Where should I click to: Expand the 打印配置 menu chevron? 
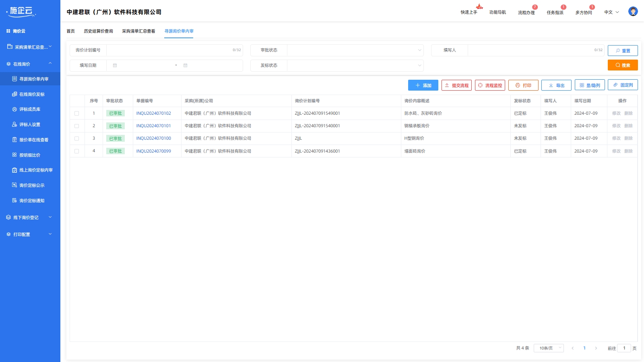coord(50,234)
